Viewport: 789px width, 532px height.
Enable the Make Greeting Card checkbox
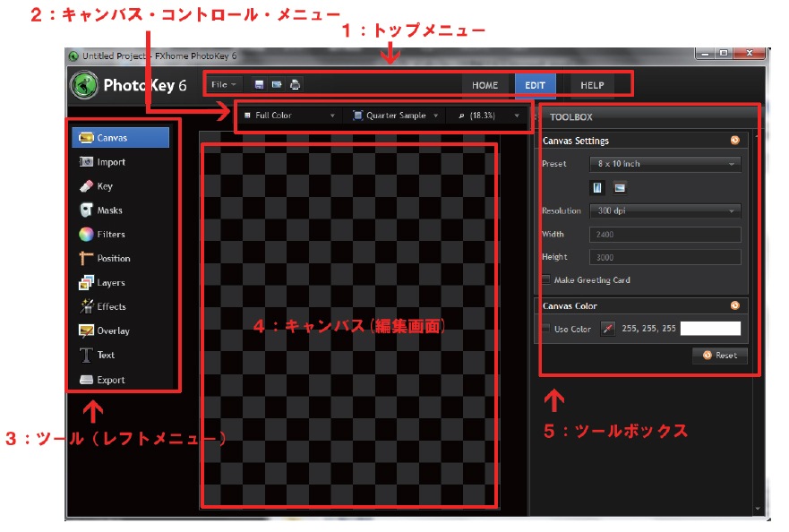click(546, 280)
